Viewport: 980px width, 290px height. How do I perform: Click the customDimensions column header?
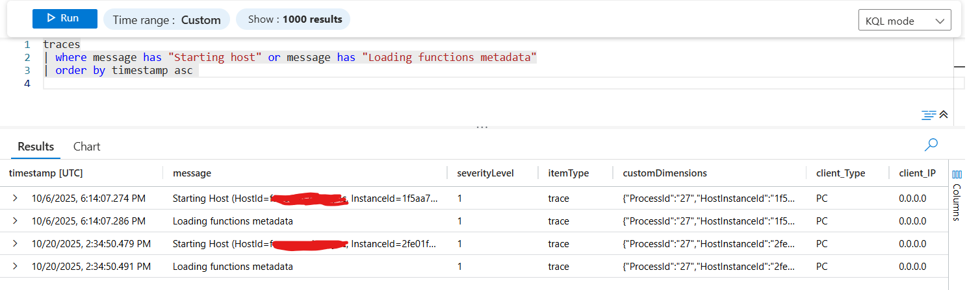point(665,173)
